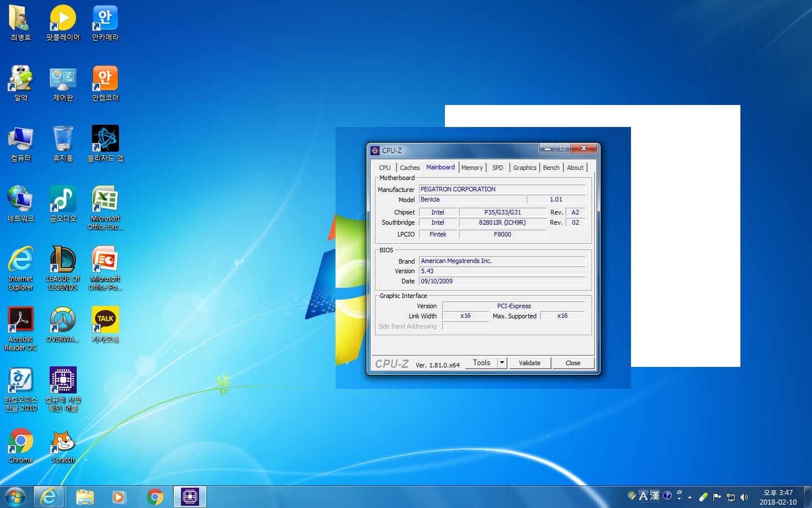Show hidden tray icons arrow
The height and width of the screenshot is (508, 812).
click(690, 497)
